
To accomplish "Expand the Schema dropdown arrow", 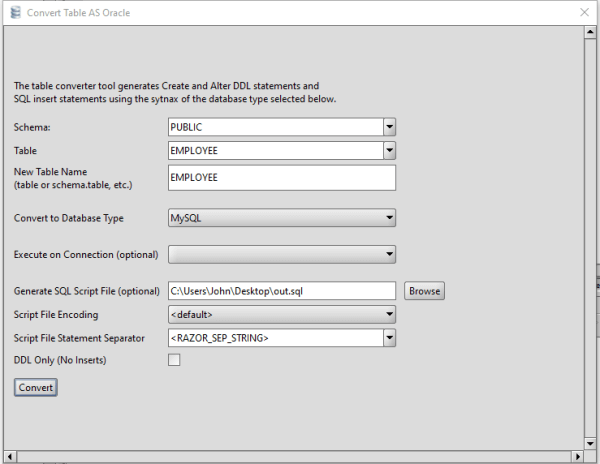I will [389, 127].
